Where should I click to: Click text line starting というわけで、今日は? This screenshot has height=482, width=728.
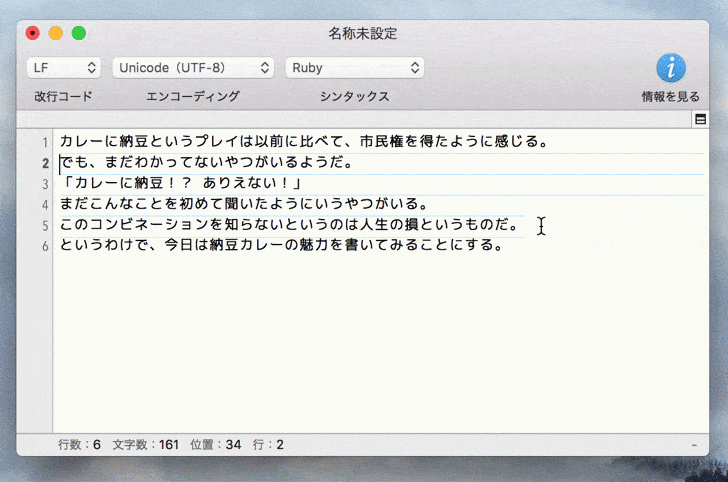click(x=282, y=245)
